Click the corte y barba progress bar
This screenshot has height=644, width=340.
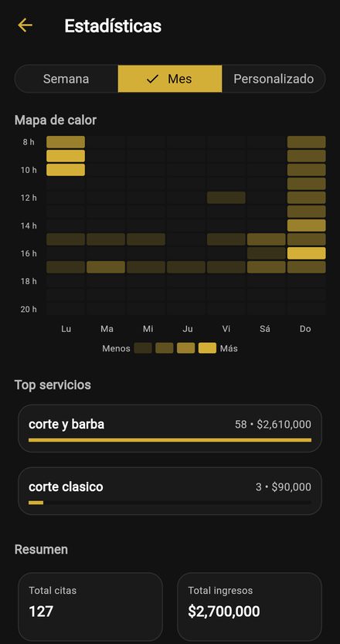coord(170,440)
